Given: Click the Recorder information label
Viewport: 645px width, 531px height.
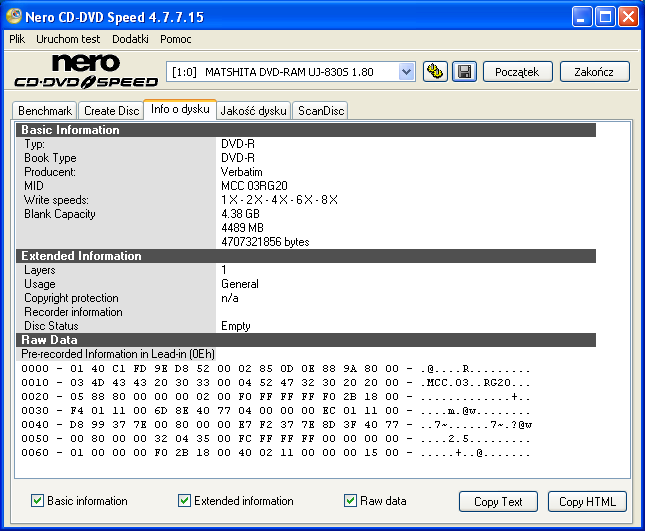Looking at the screenshot, I should pyautogui.click(x=73, y=312).
